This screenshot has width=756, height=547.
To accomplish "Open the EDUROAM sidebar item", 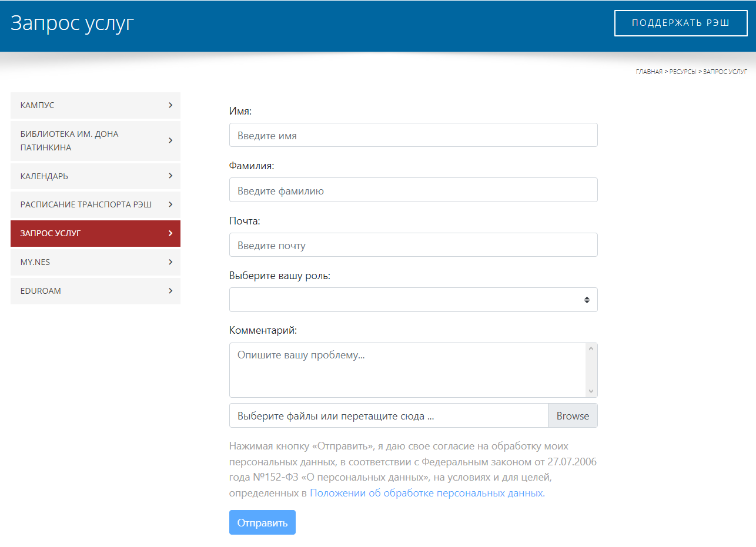I will 95,291.
